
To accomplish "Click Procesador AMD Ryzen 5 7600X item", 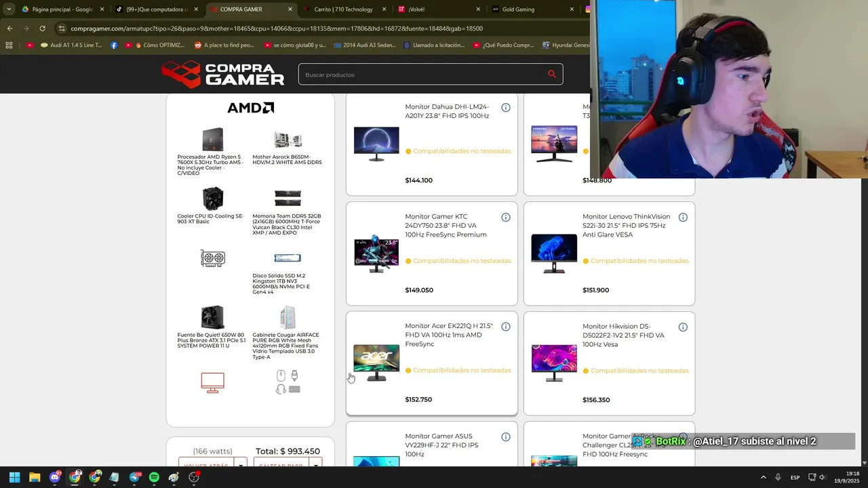I will coord(212,152).
